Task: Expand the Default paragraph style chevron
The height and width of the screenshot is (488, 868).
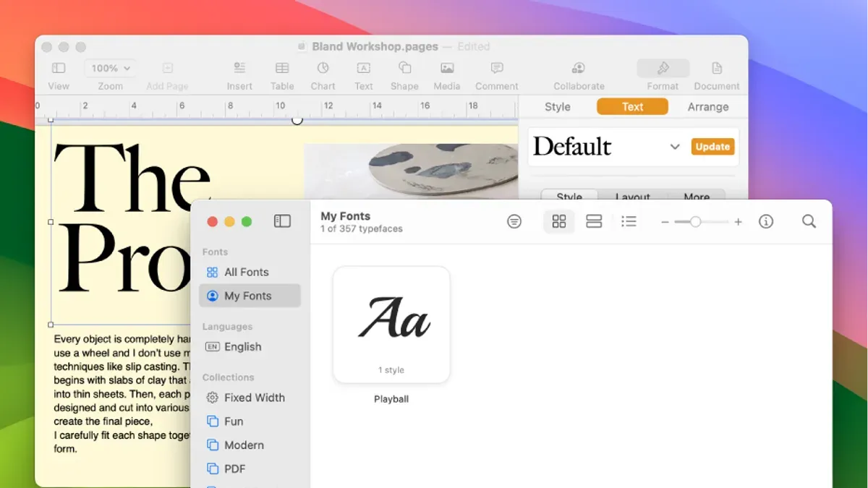Action: click(675, 147)
